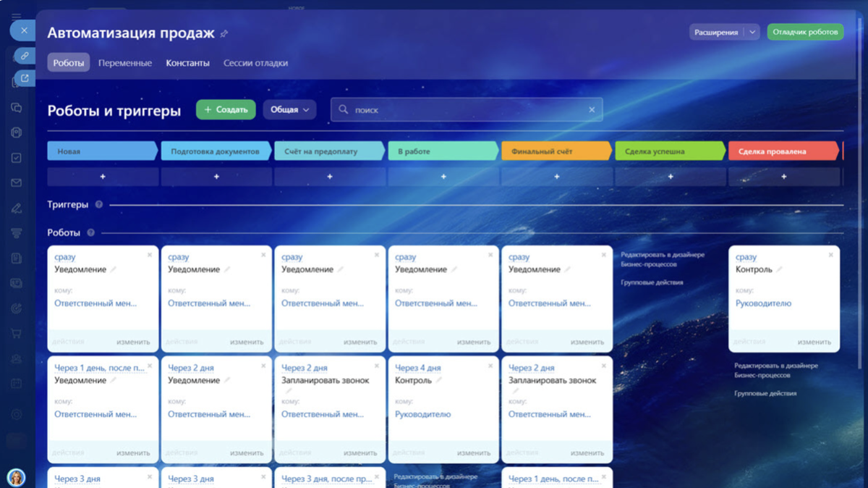Image resolution: width=868 pixels, height=488 pixels.
Task: Add trigger with plus under Сделка провалена
Action: (784, 177)
